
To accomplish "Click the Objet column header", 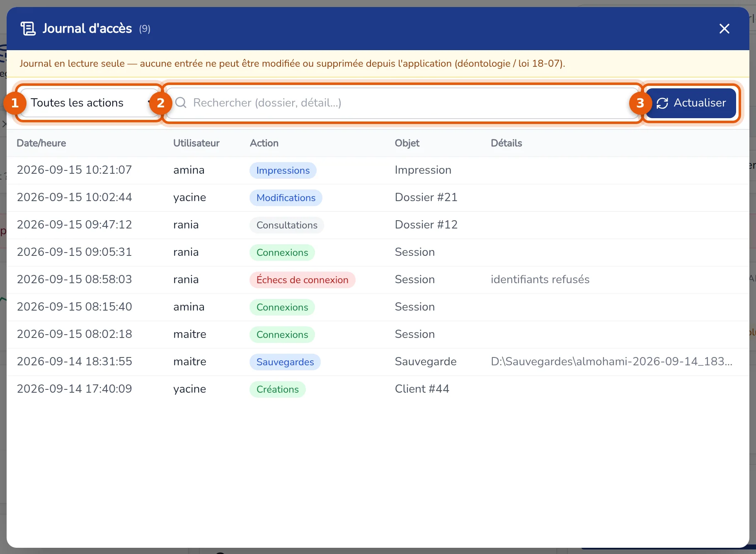I will click(x=407, y=143).
